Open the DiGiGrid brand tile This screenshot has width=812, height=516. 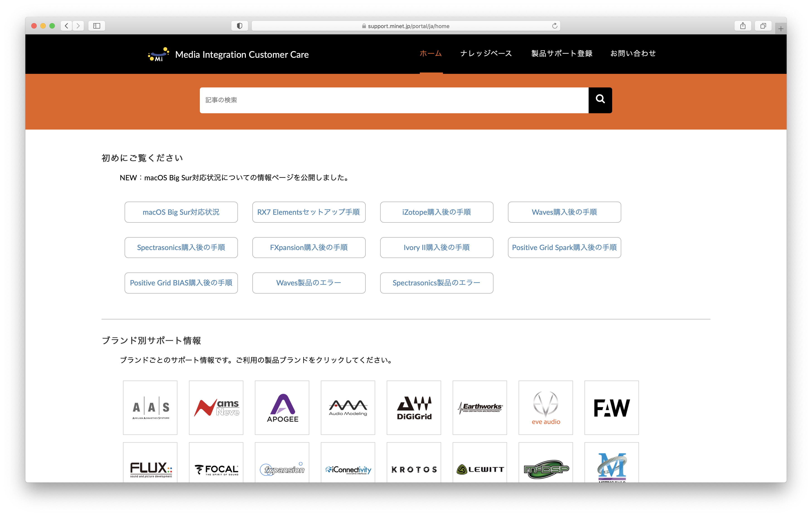tap(414, 407)
